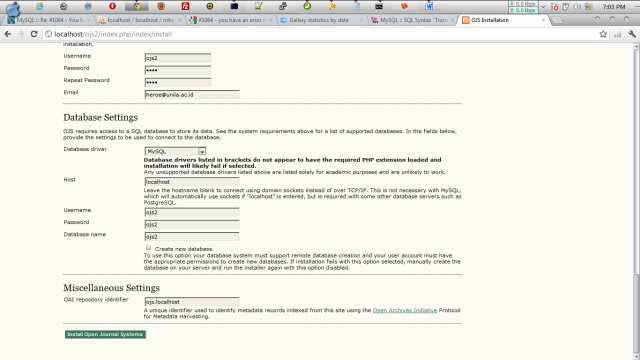Click 'Install Open Journal Systems' button
This screenshot has height=360, width=640.
coord(105,334)
